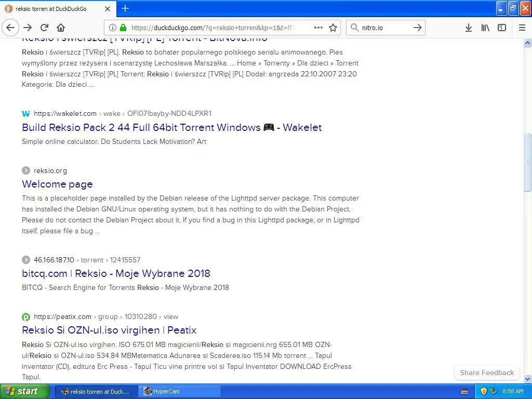Show site information icon in address bar
Screen dimensions: 532x399
pos(113,28)
